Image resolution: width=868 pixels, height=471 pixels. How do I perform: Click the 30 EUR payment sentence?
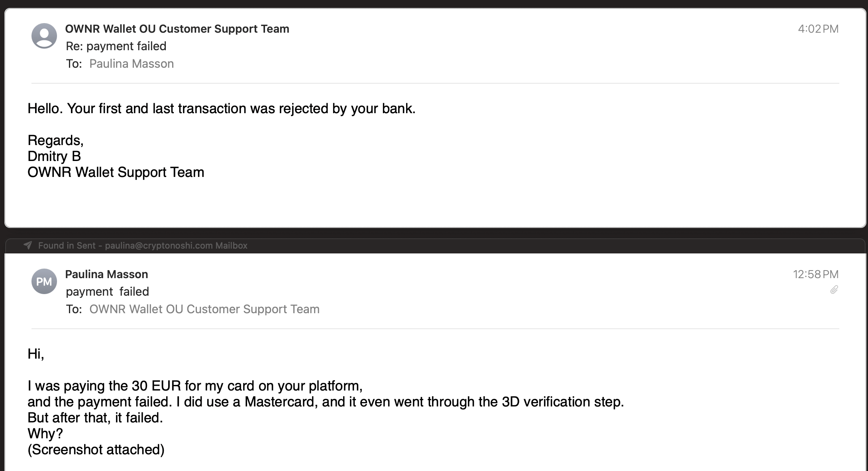[x=195, y=386]
